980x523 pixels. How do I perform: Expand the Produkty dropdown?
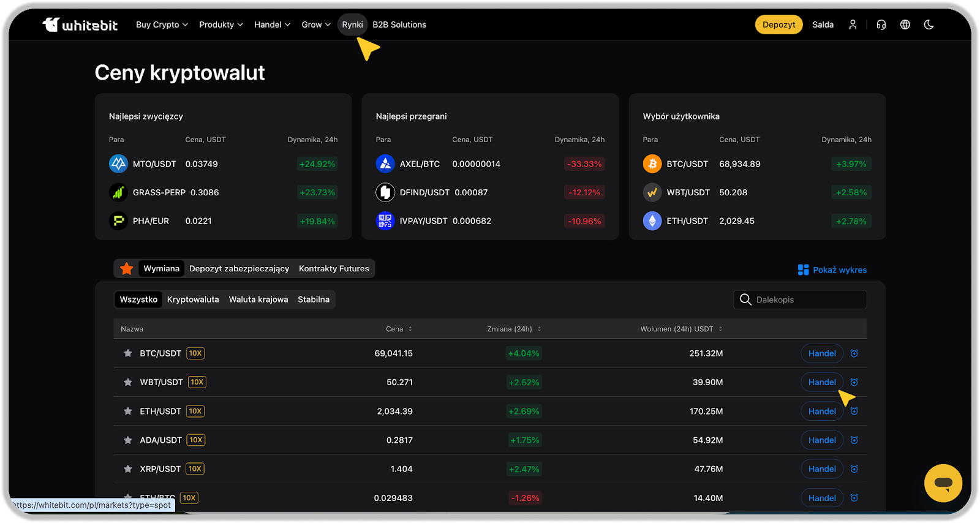click(221, 24)
